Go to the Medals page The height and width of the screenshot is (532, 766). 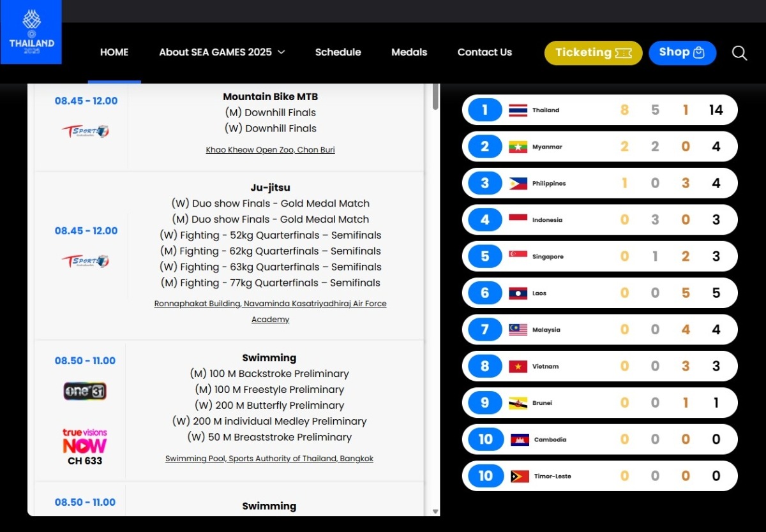[x=409, y=52]
